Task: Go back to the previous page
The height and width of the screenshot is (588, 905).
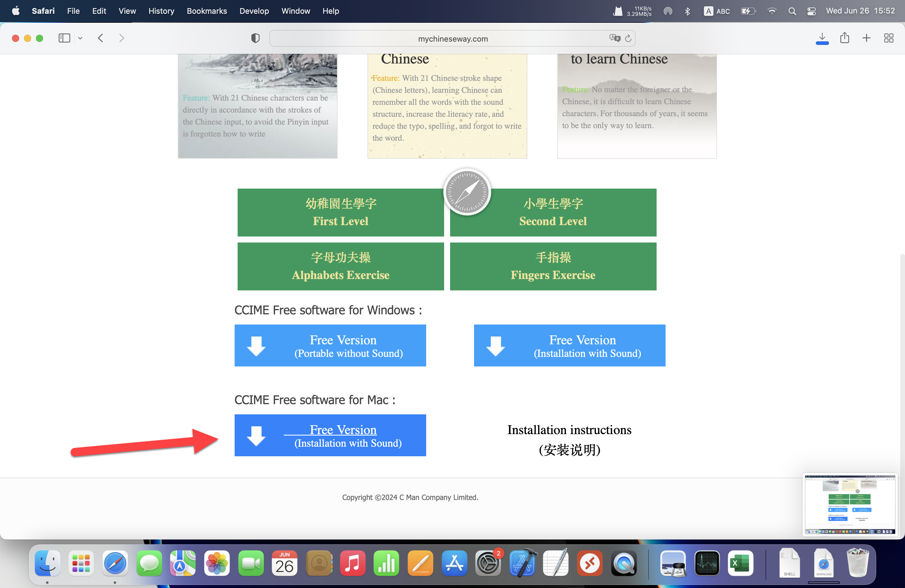Action: [x=100, y=38]
